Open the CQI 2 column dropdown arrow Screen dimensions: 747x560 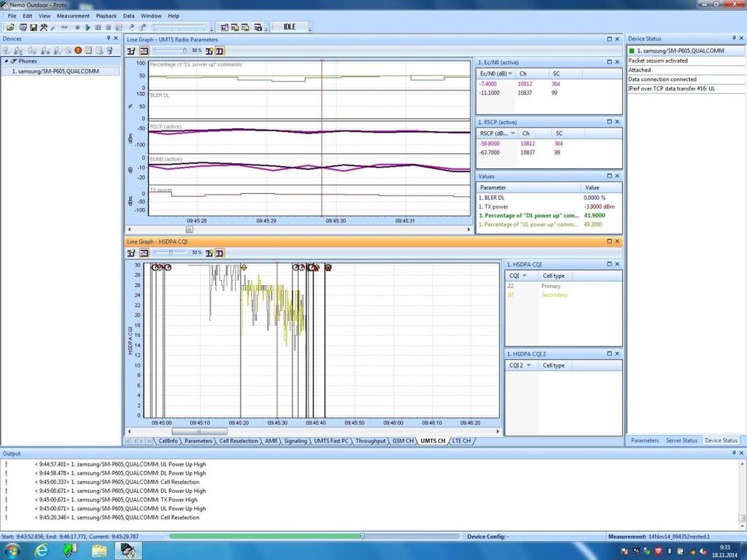click(529, 365)
